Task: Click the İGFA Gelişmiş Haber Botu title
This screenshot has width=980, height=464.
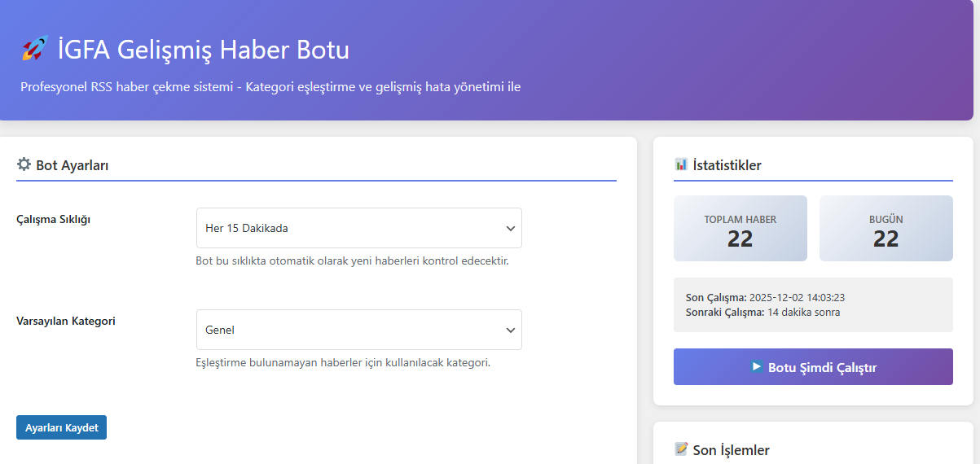Action: 204,50
